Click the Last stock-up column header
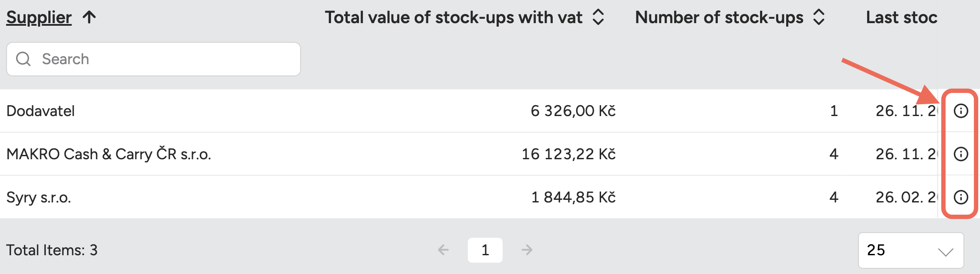 [x=901, y=17]
